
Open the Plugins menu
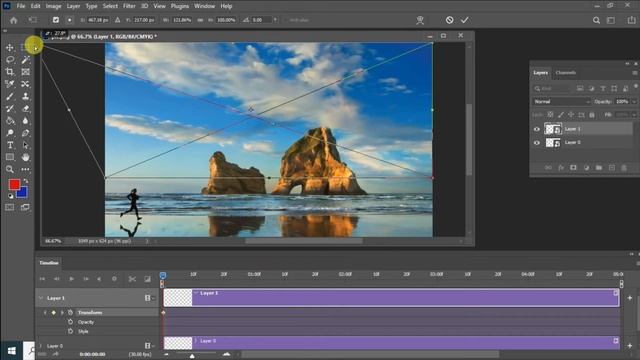coord(180,6)
